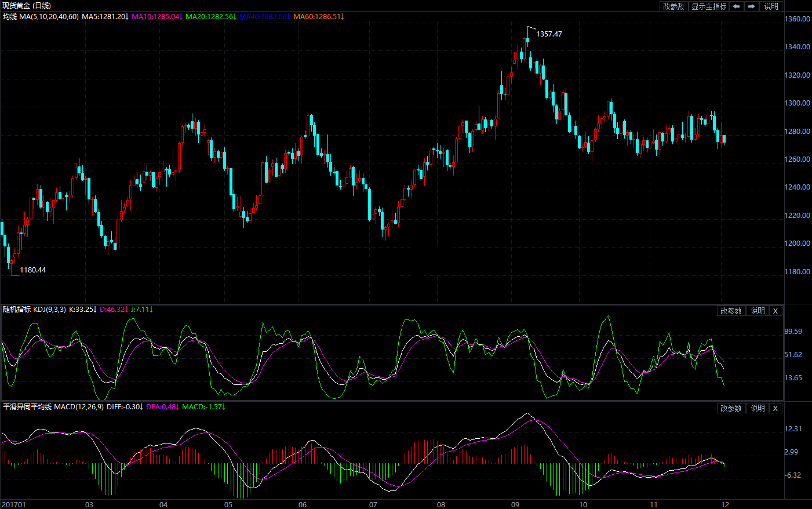Click the 1357.47 high price marker
The width and height of the screenshot is (812, 509).
[x=549, y=34]
